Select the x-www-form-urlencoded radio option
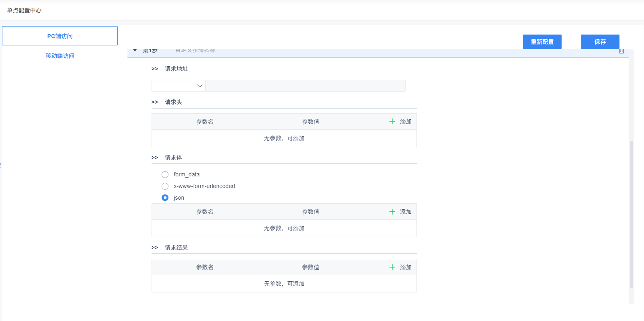This screenshot has width=644, height=321. tap(165, 186)
